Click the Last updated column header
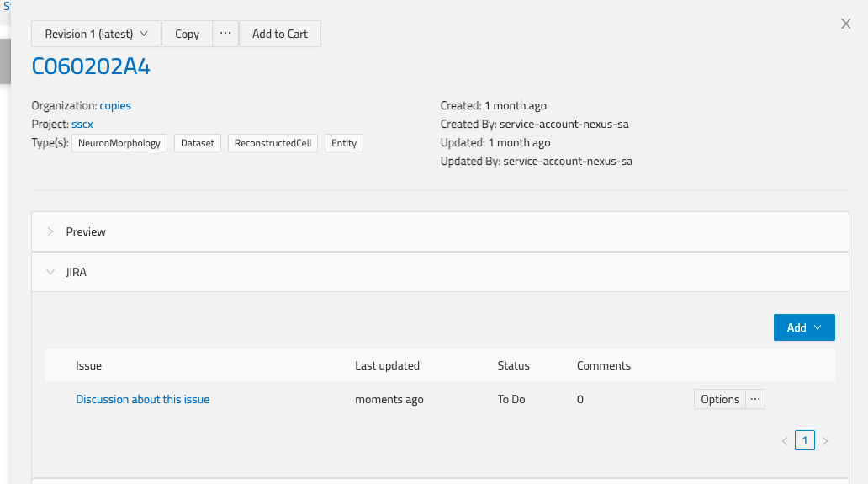The image size is (868, 484). point(388,365)
